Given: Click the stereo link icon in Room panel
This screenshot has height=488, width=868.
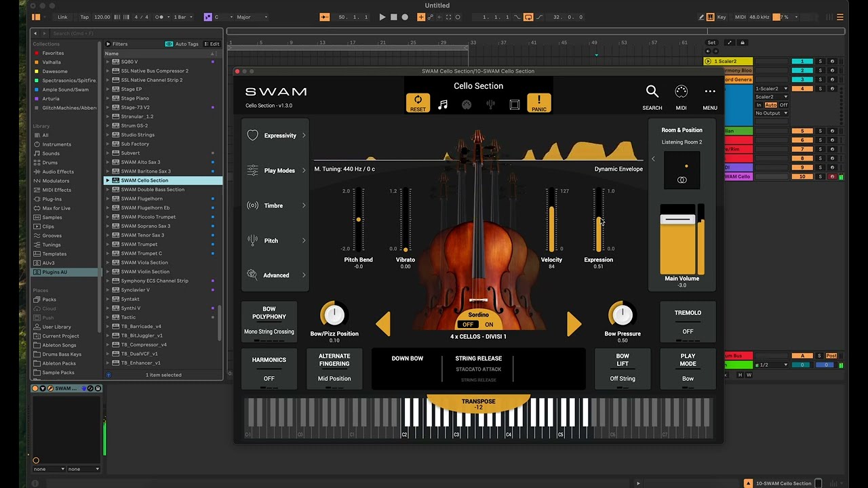Looking at the screenshot, I should pyautogui.click(x=682, y=180).
